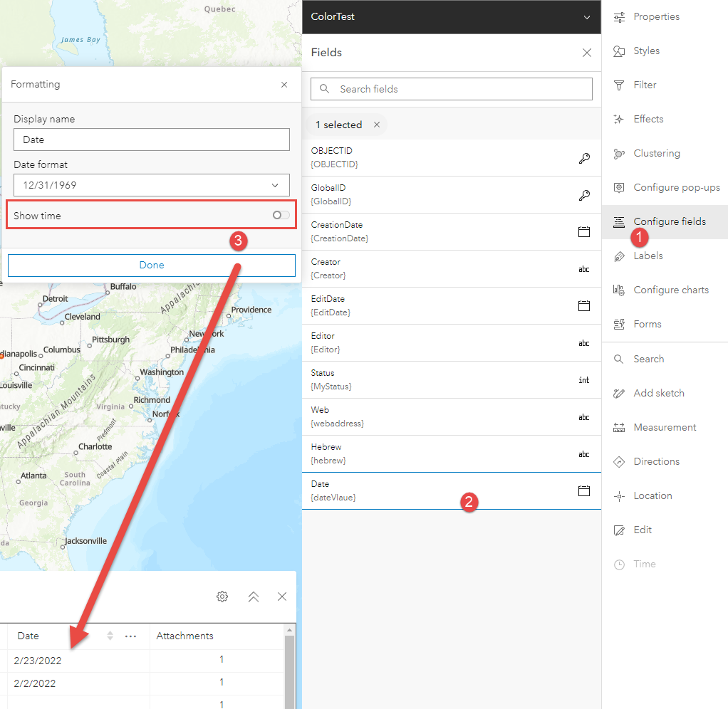Screen dimensions: 728x709
Task: Collapse the ColorTest layer header chevron
Action: click(586, 17)
